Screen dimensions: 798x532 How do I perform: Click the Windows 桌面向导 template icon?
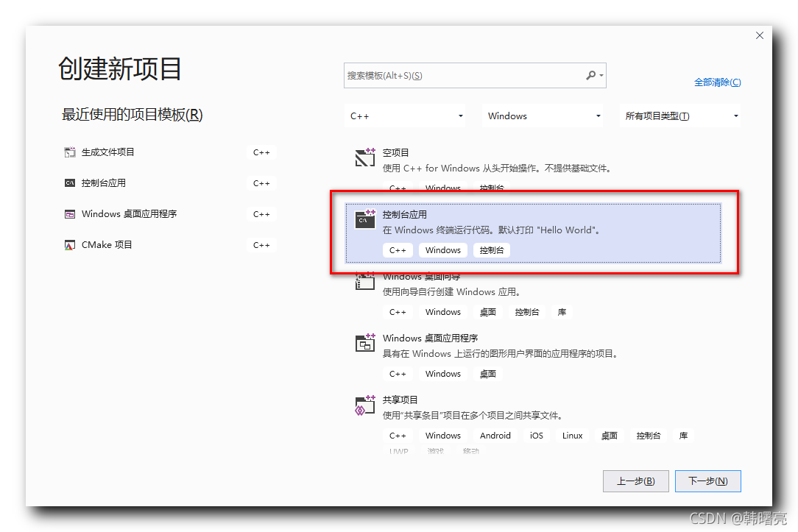pyautogui.click(x=365, y=281)
